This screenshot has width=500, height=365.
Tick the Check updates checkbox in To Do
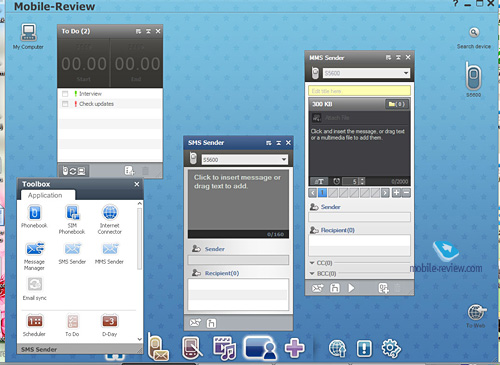tap(65, 104)
